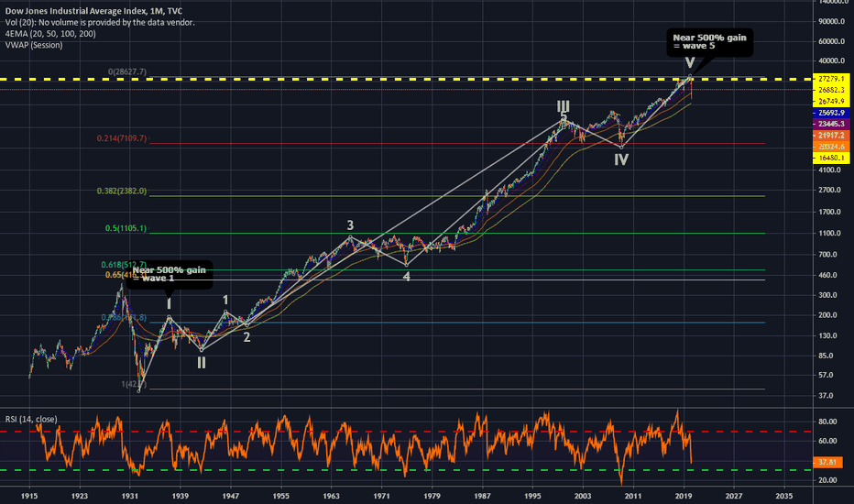The height and width of the screenshot is (504, 854).
Task: Click the 1955 year on time axis
Action: (x=281, y=496)
